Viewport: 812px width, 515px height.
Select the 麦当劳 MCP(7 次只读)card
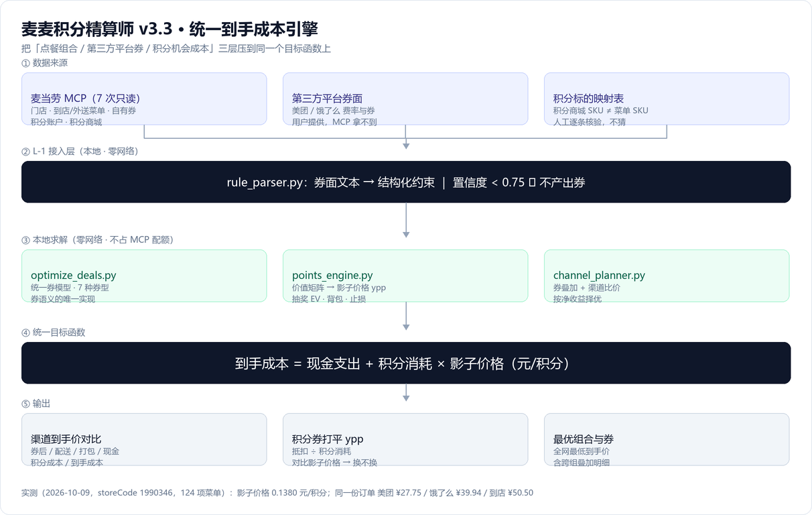pos(144,99)
